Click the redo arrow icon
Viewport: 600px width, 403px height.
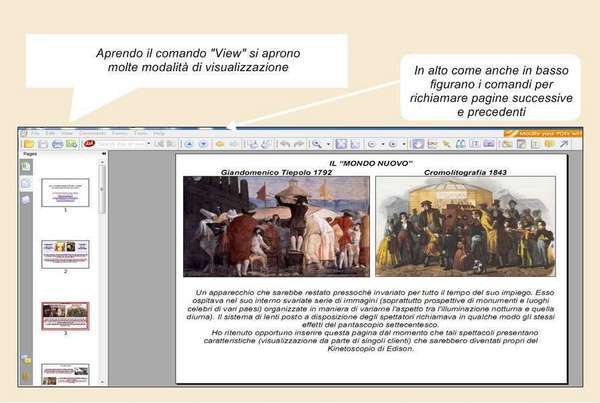click(299, 144)
